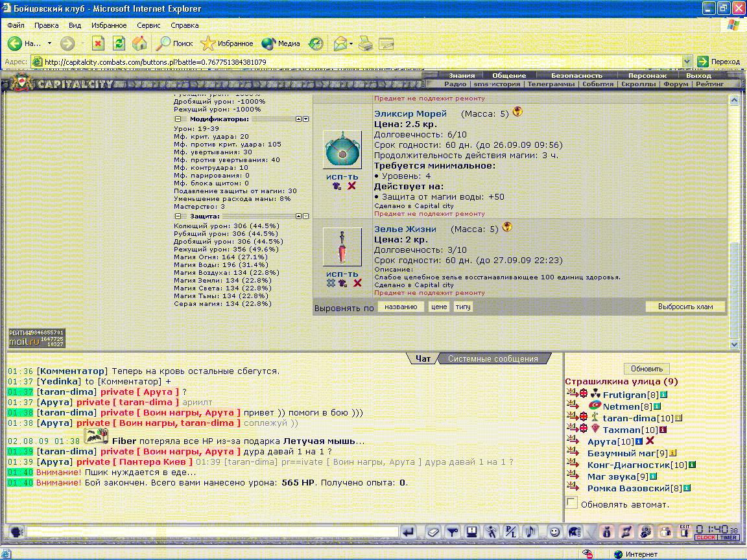Sort inventory by типу
This screenshot has width=747, height=560.
coord(462,307)
